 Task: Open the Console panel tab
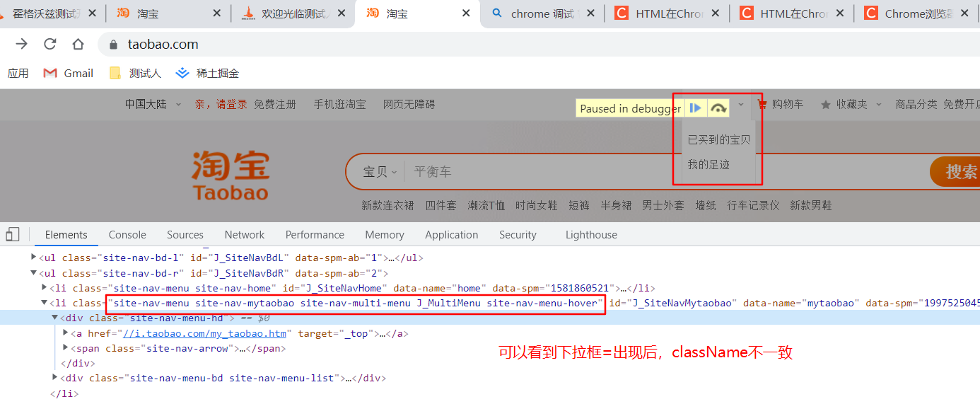[x=127, y=235]
